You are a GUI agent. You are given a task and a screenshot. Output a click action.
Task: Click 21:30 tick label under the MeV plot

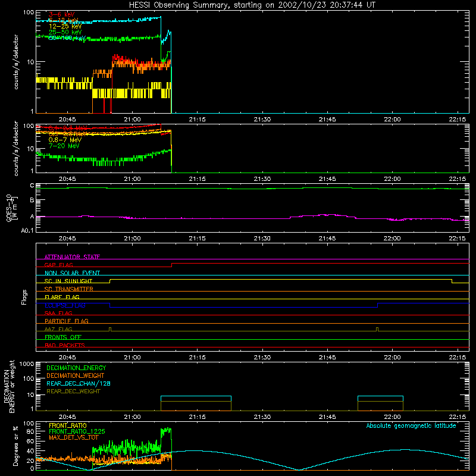point(262,179)
